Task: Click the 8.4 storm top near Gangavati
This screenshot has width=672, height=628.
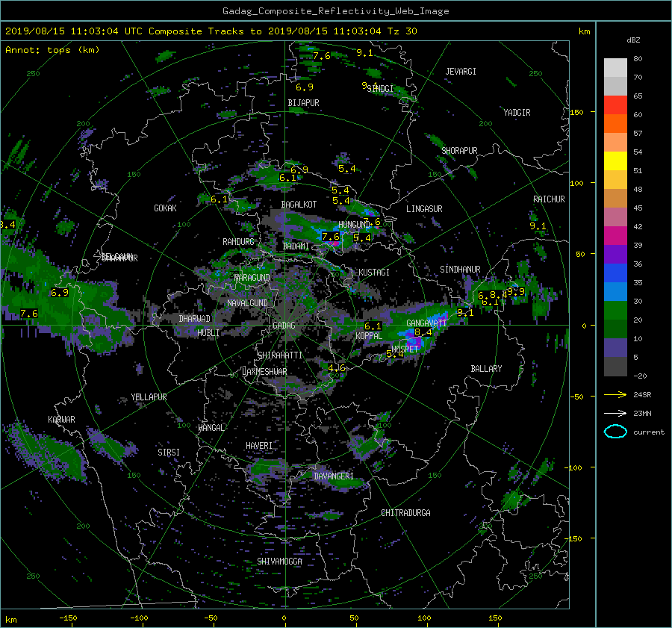Action: tap(423, 332)
